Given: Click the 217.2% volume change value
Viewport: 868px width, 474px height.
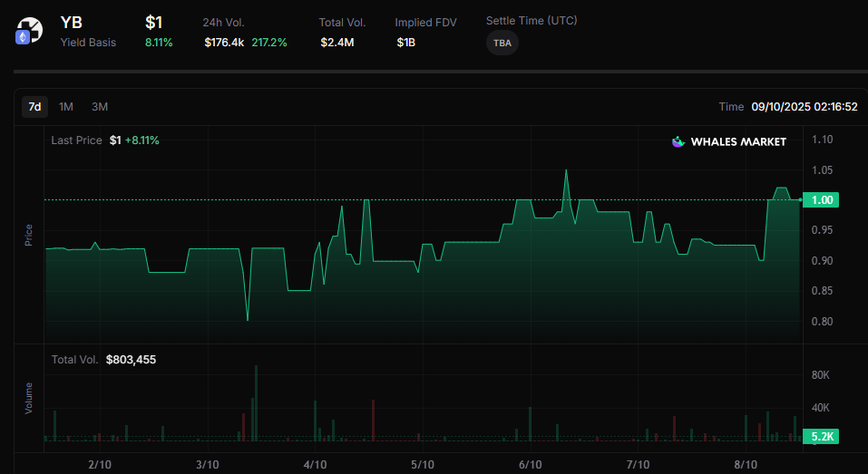Looking at the screenshot, I should (x=269, y=43).
